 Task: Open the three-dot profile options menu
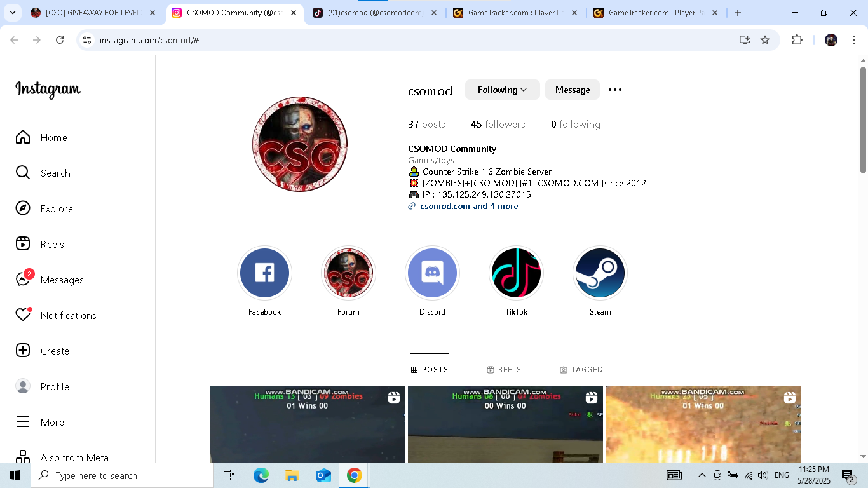(x=614, y=90)
